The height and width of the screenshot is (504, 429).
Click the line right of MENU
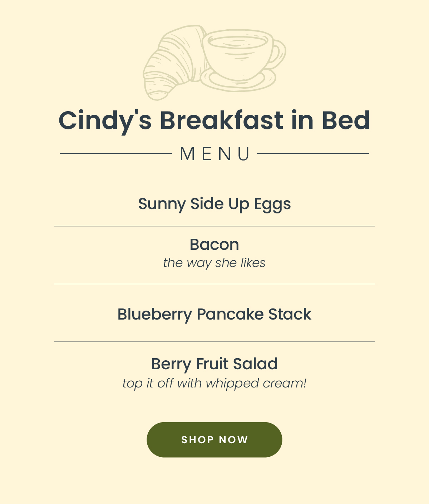313,154
